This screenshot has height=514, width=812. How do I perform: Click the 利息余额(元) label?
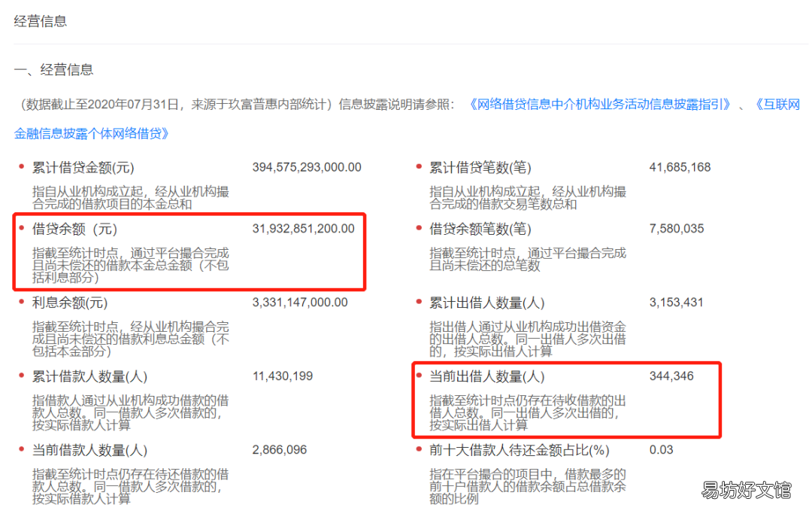pos(70,303)
